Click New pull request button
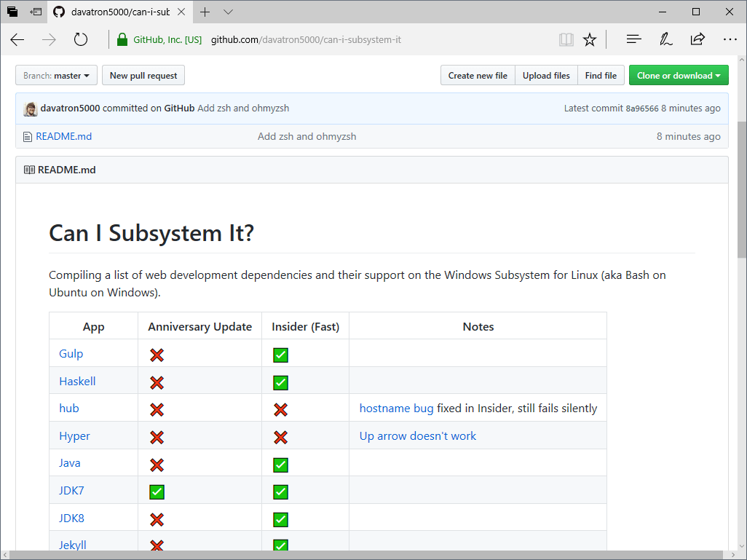Image resolution: width=747 pixels, height=560 pixels. 143,75
